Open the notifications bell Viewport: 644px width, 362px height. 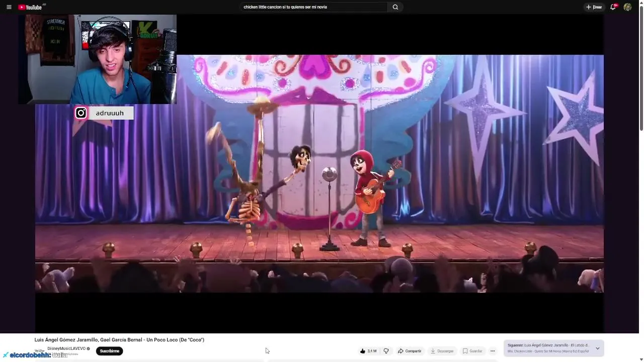pos(613,7)
